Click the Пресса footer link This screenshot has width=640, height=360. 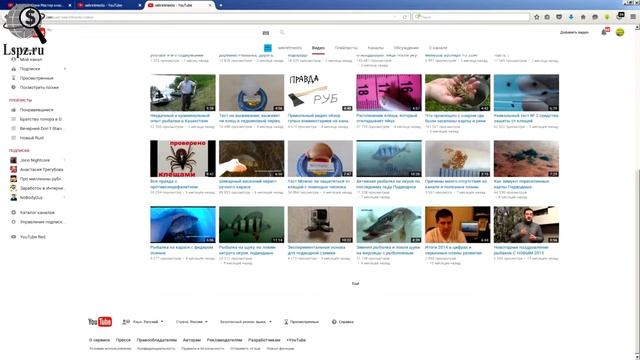pyautogui.click(x=123, y=340)
